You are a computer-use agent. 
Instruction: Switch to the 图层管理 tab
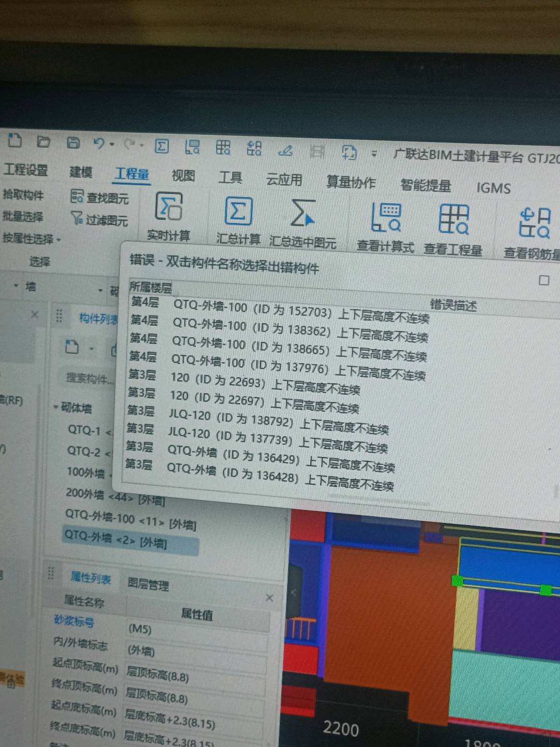tap(148, 584)
